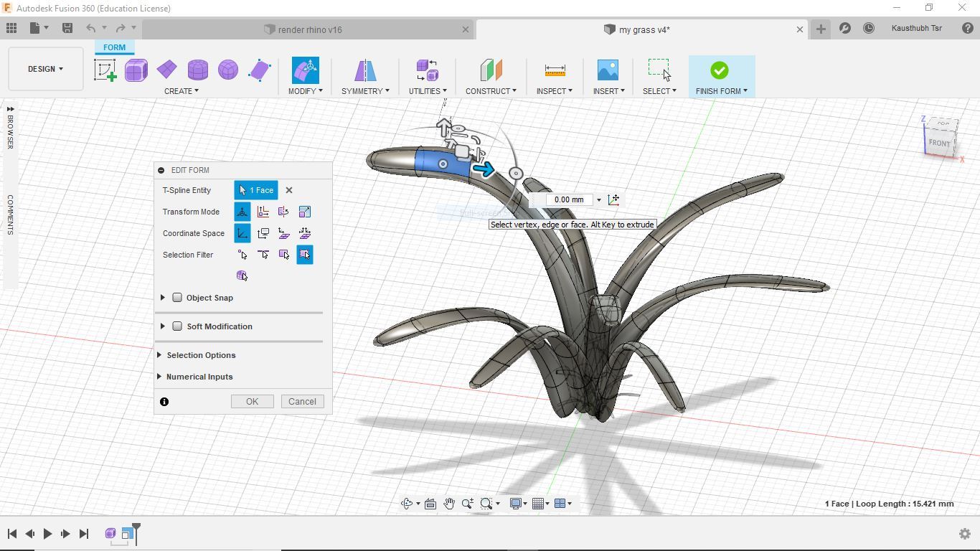Open the UTILITIES menu
This screenshot has height=551, width=980.
428,91
